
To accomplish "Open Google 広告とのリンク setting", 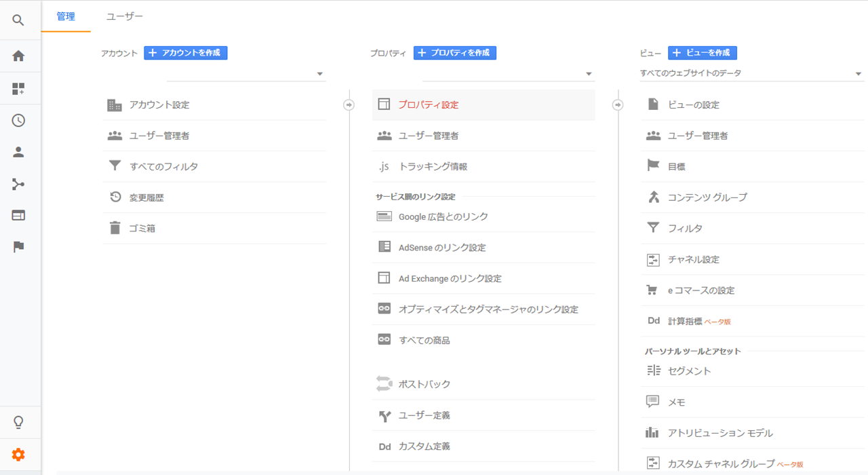I will [443, 217].
